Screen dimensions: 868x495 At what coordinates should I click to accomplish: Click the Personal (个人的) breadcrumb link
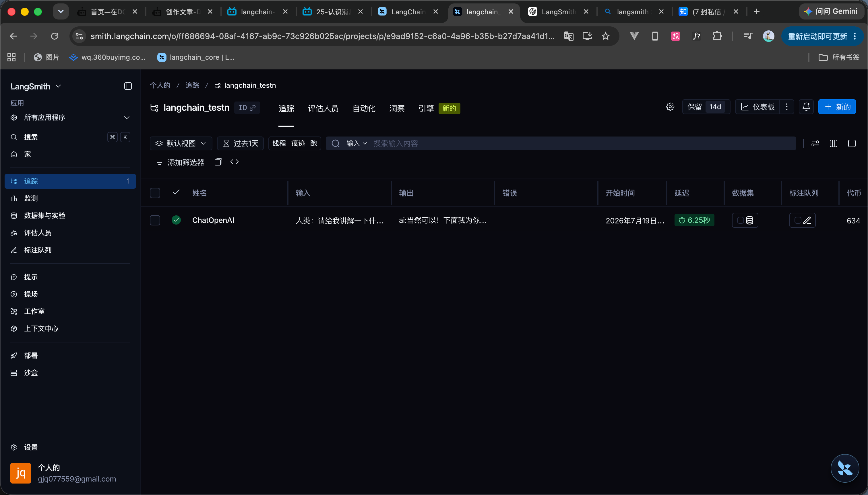160,85
